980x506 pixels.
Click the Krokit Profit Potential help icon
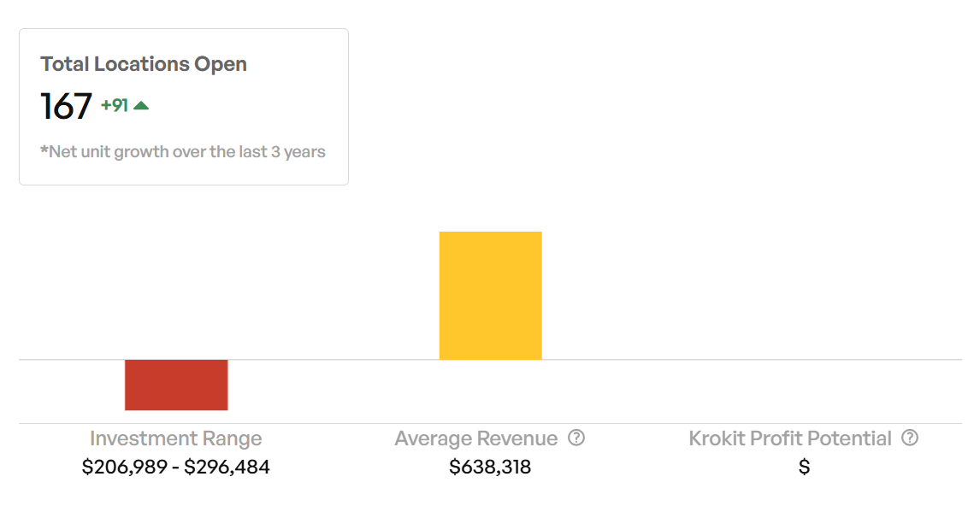910,438
